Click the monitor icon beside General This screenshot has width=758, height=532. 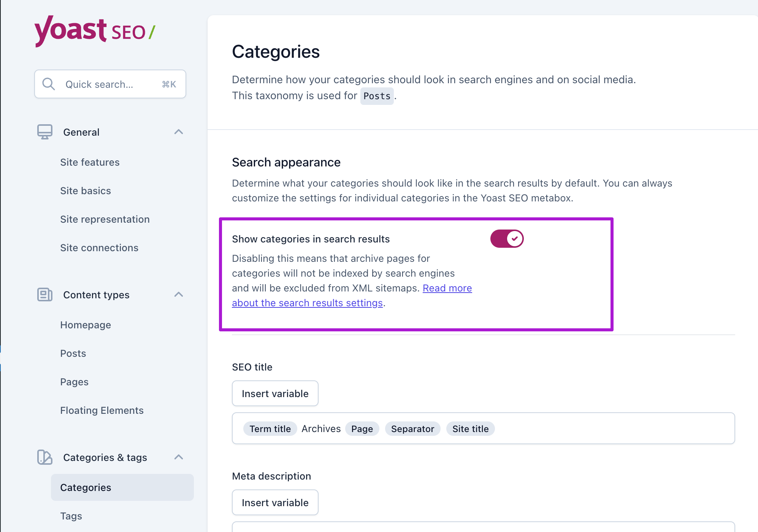(44, 132)
